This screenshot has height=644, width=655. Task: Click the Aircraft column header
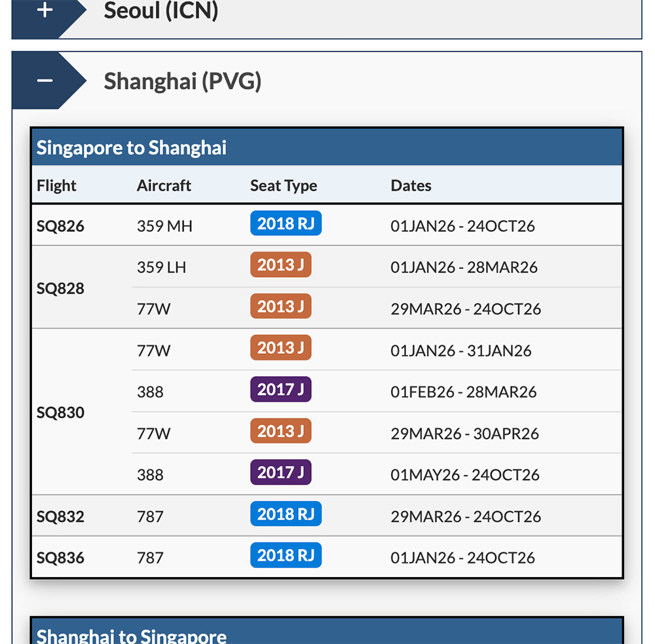[x=164, y=185]
